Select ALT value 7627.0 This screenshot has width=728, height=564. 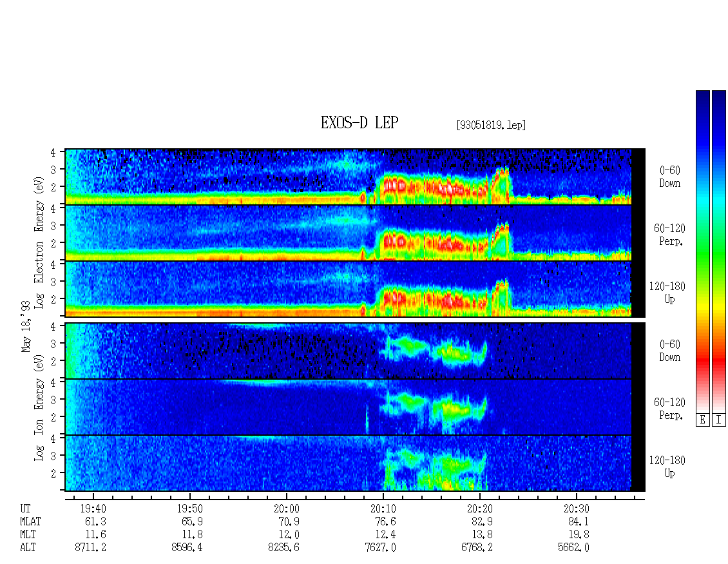click(380, 548)
